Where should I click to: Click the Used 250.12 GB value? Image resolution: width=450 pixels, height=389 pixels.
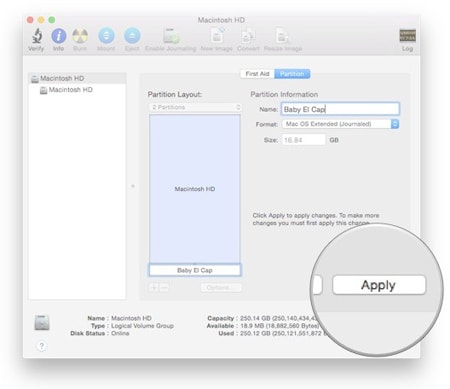[283, 333]
